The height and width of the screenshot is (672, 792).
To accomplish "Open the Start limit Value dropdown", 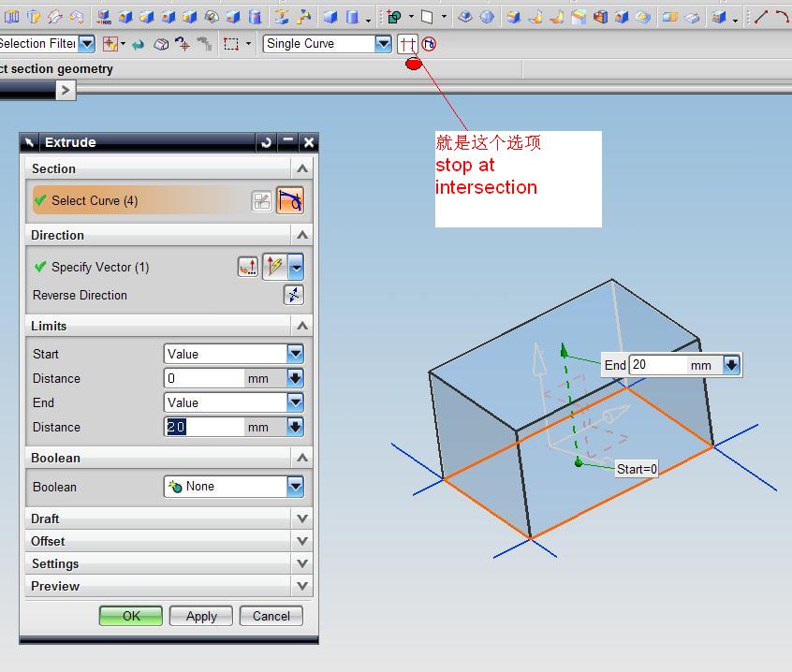I will click(x=295, y=354).
